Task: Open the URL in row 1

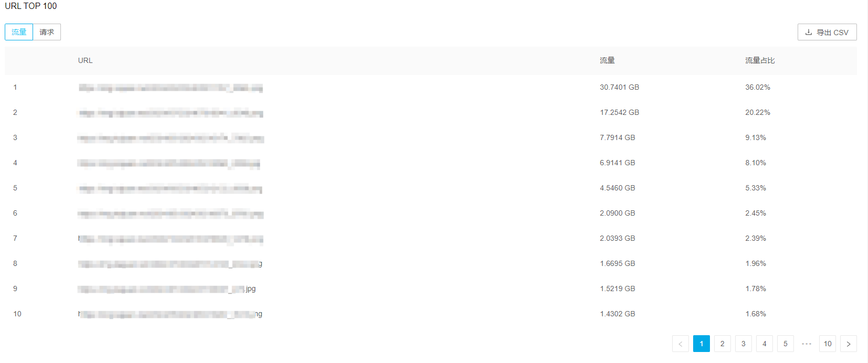Action: (171, 88)
